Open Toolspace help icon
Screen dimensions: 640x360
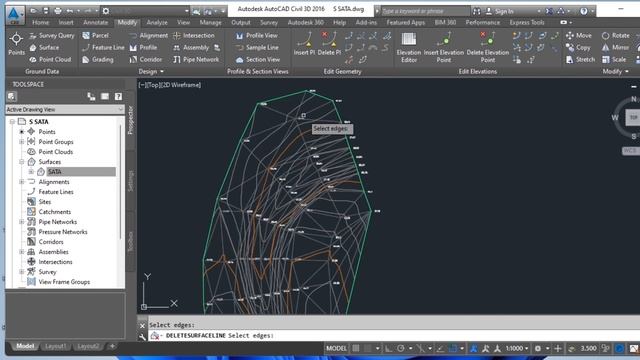click(x=118, y=96)
